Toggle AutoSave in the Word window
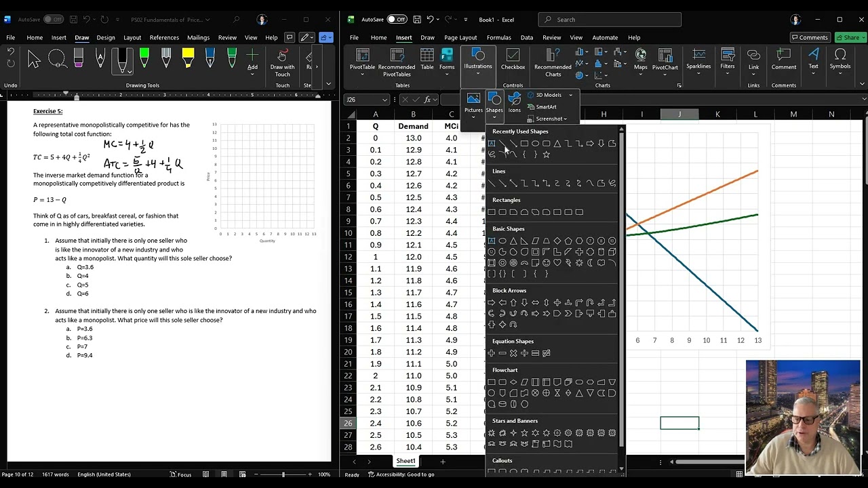 (x=53, y=20)
